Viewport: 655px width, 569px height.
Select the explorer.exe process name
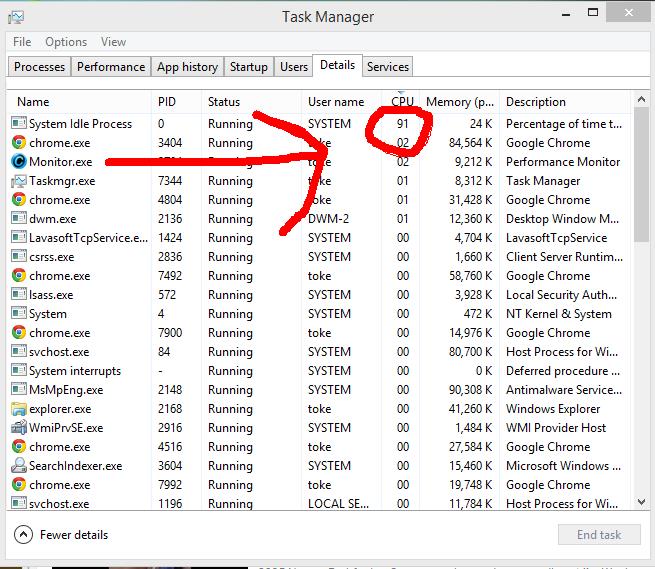pyautogui.click(x=60, y=409)
